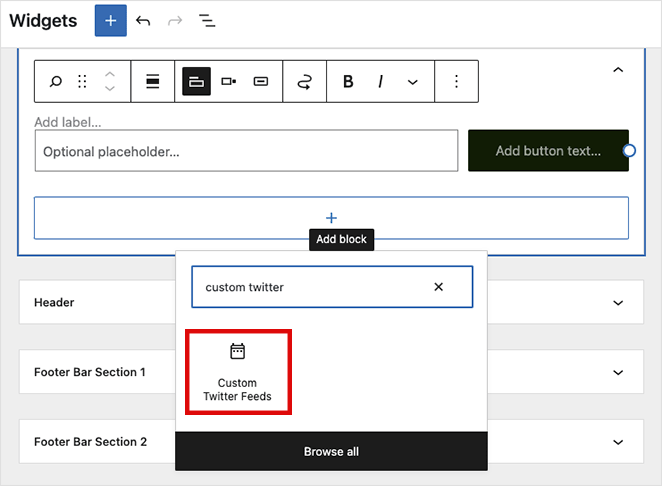Click the Optional placeholder input field
The height and width of the screenshot is (486, 662).
click(x=246, y=151)
